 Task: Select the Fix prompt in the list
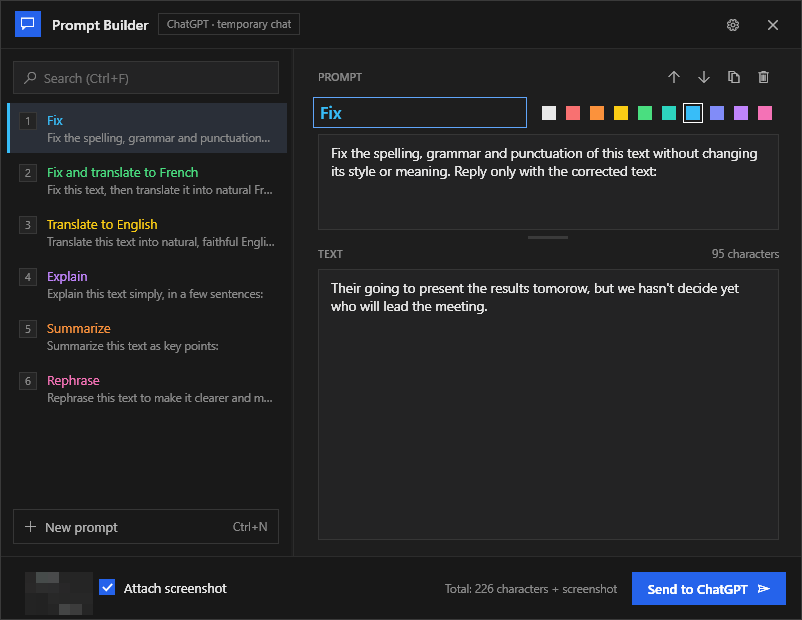[x=147, y=128]
